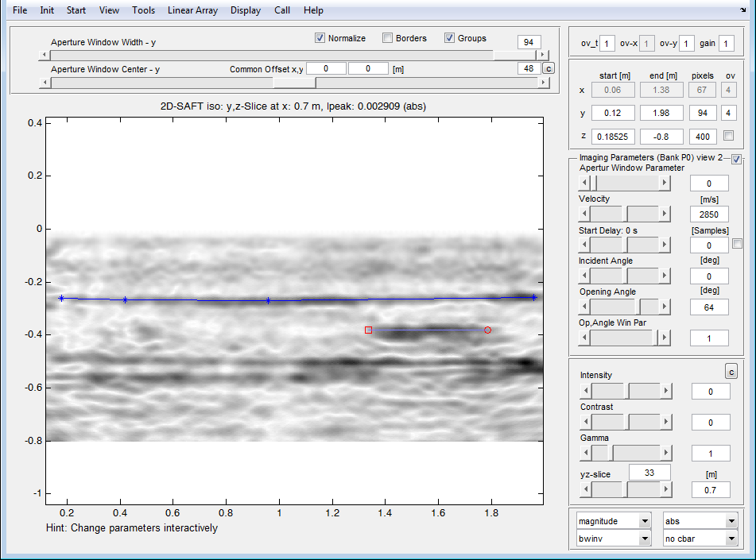Open the Tools menu
The width and height of the screenshot is (756, 560).
(144, 10)
